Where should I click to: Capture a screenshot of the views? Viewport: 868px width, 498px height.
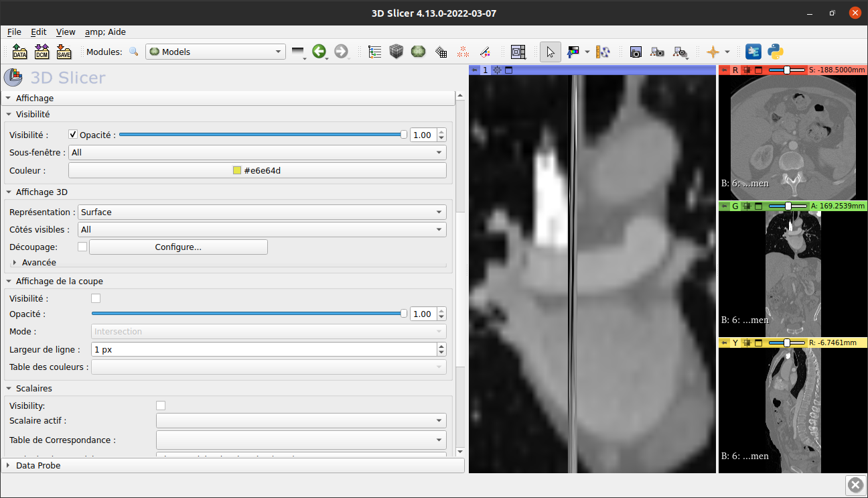(635, 52)
